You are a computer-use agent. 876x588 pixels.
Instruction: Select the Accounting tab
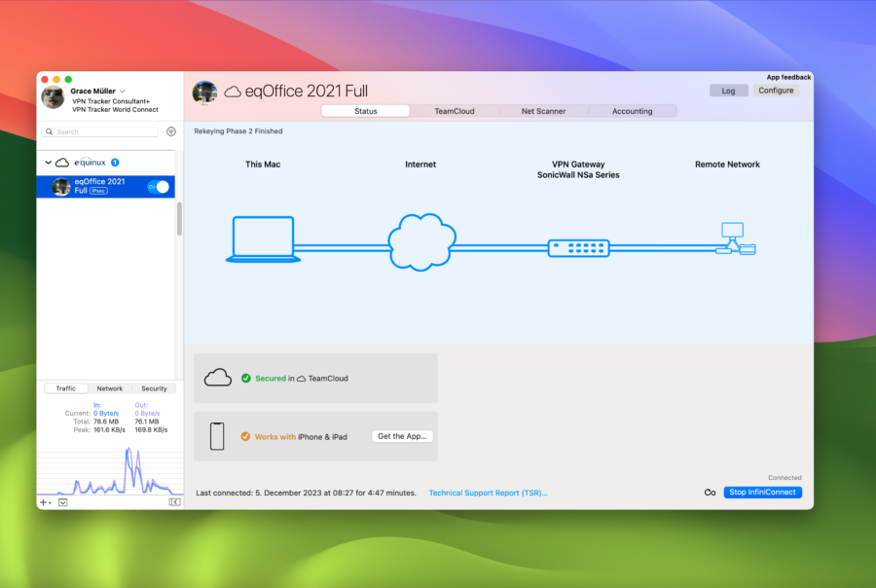click(633, 110)
